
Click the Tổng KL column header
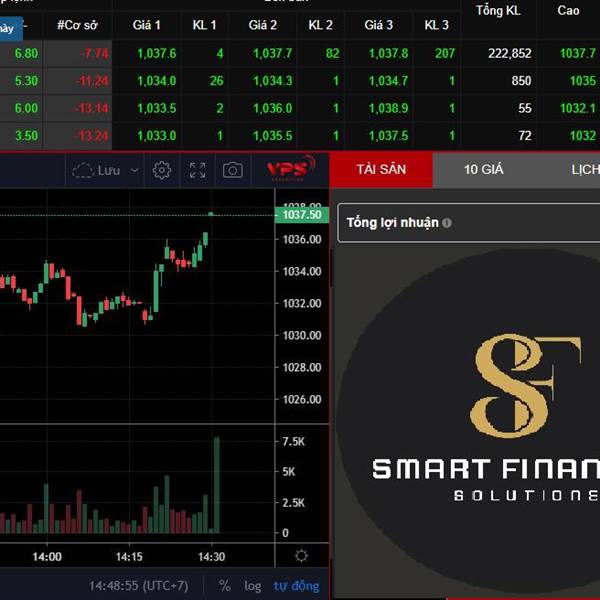click(x=498, y=11)
